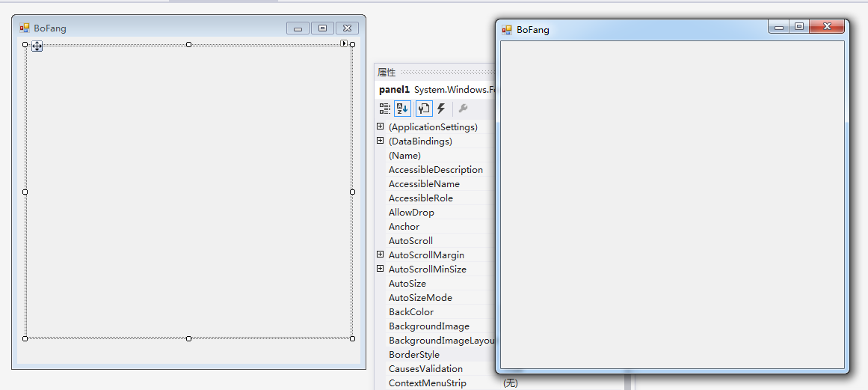The width and height of the screenshot is (868, 390).
Task: Close the running BoFang window
Action: point(828,27)
